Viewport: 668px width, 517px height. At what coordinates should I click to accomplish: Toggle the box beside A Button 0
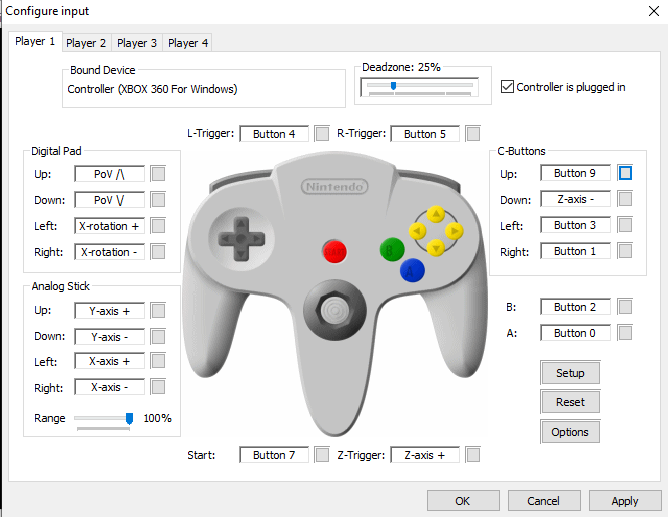point(625,333)
